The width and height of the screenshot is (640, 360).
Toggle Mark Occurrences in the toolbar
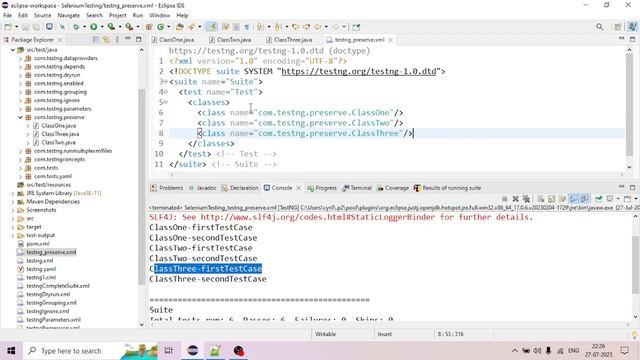[x=211, y=27]
